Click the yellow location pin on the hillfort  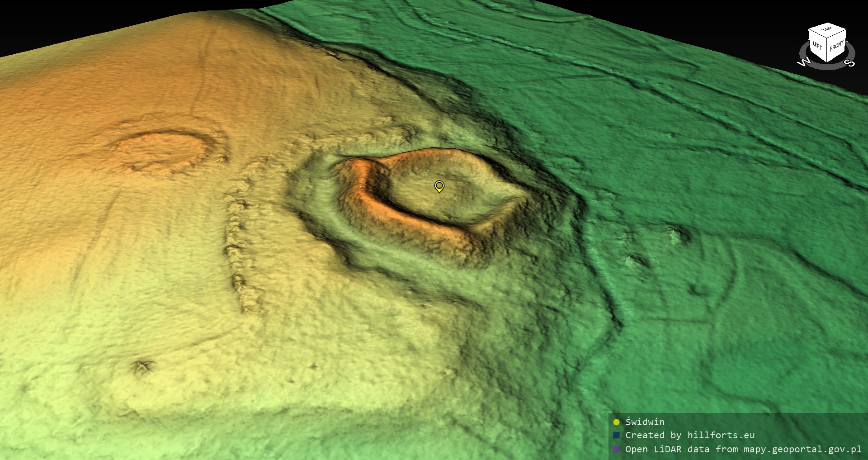coord(439,186)
